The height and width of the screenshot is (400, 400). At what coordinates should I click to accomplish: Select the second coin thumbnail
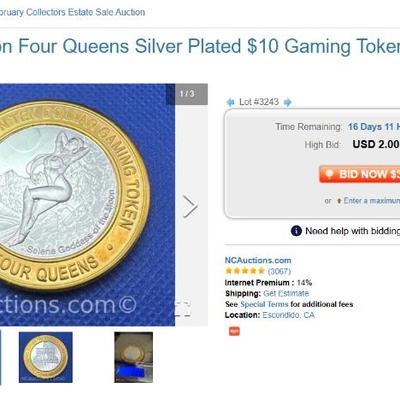46,357
